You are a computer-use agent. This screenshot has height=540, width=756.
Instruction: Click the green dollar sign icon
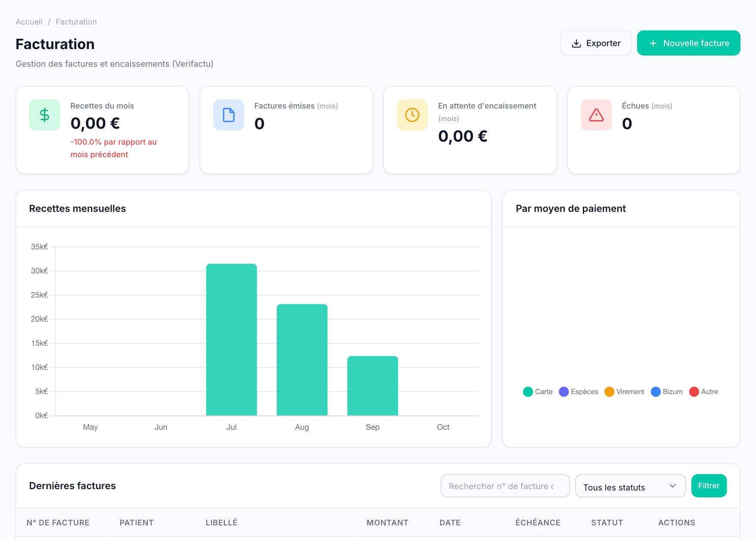click(44, 115)
